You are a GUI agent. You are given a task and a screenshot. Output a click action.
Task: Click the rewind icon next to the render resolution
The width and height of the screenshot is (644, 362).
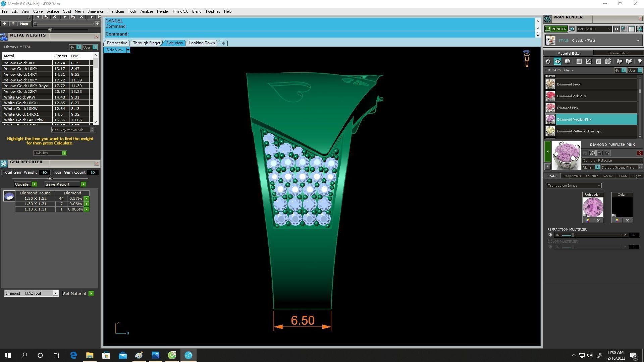tap(616, 29)
